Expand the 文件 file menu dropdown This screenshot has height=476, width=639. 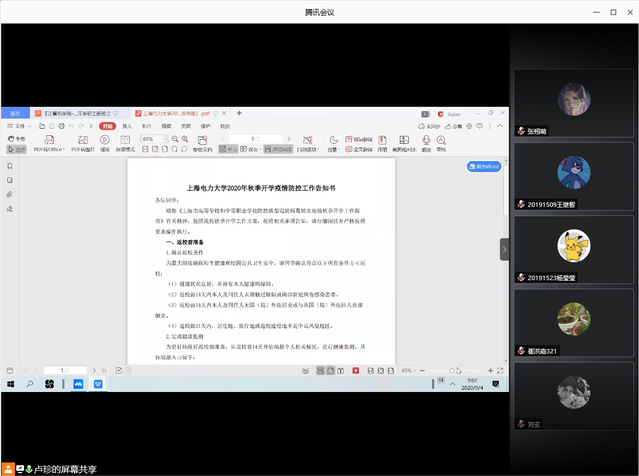tap(22, 126)
